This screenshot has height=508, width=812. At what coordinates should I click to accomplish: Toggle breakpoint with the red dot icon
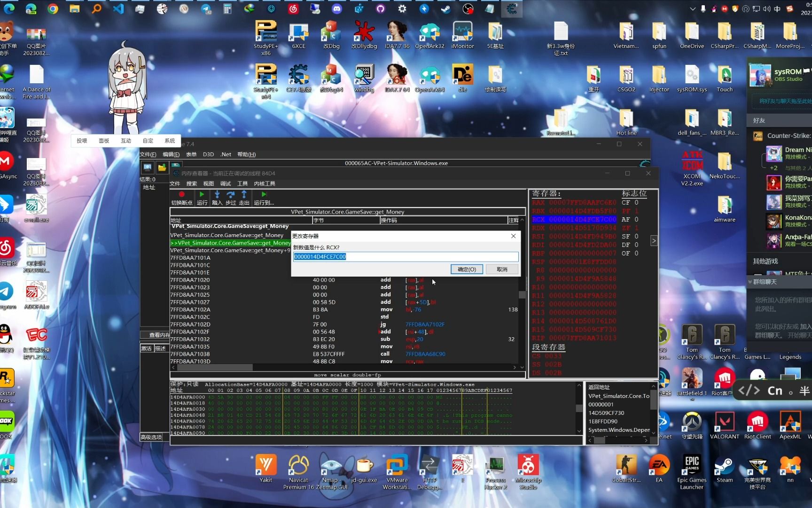point(181,194)
